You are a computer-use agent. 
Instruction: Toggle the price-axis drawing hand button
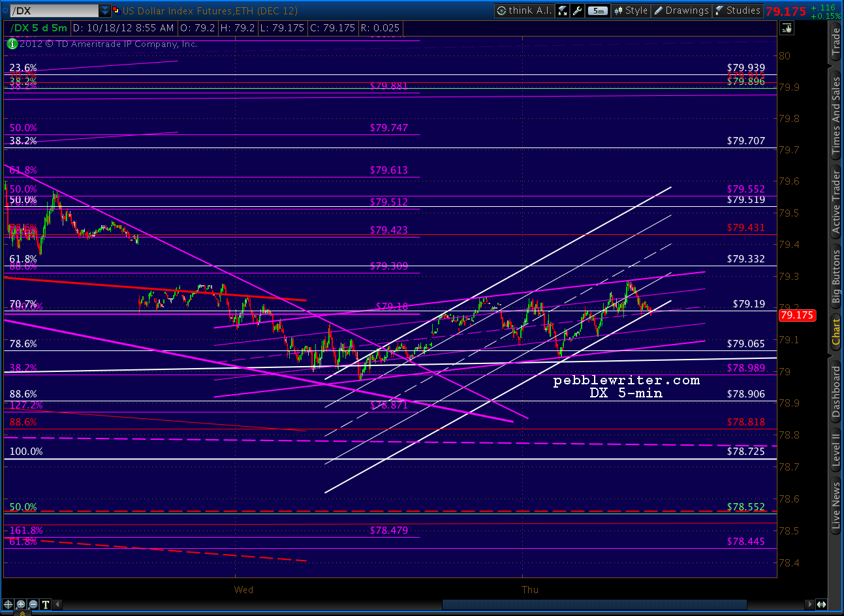click(x=786, y=27)
